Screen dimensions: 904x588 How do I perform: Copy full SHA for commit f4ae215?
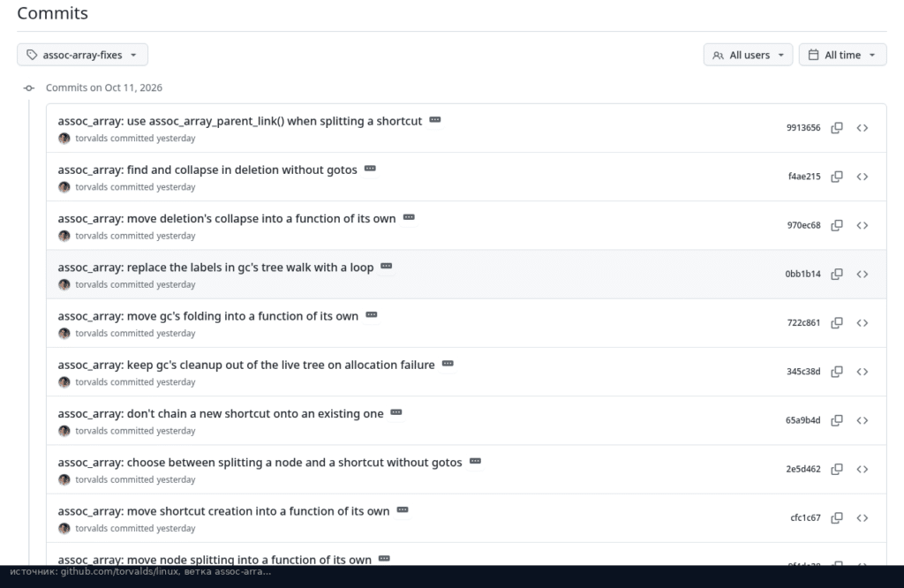click(x=837, y=177)
